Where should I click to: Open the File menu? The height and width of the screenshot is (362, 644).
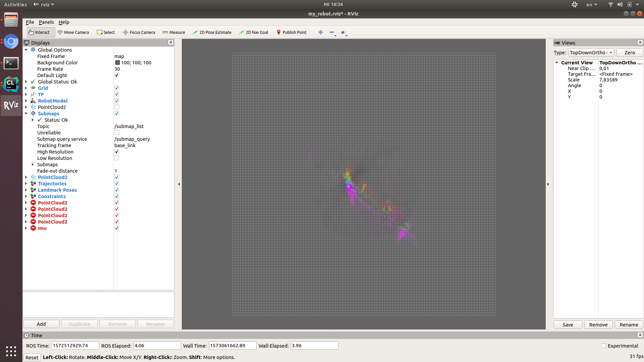30,22
